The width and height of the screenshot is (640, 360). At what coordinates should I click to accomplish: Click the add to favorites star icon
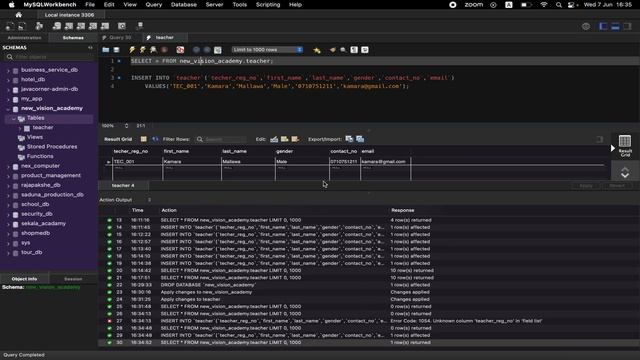[317, 50]
